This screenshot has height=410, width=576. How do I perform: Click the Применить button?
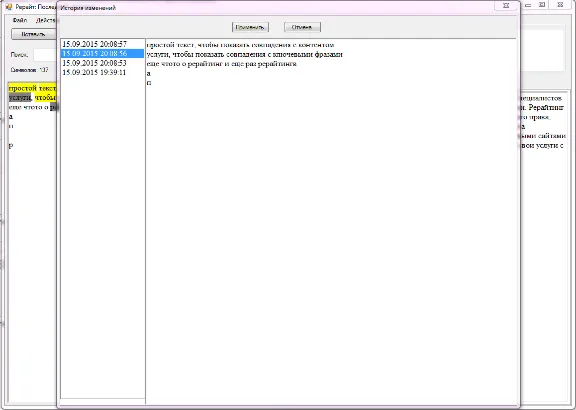tap(250, 27)
